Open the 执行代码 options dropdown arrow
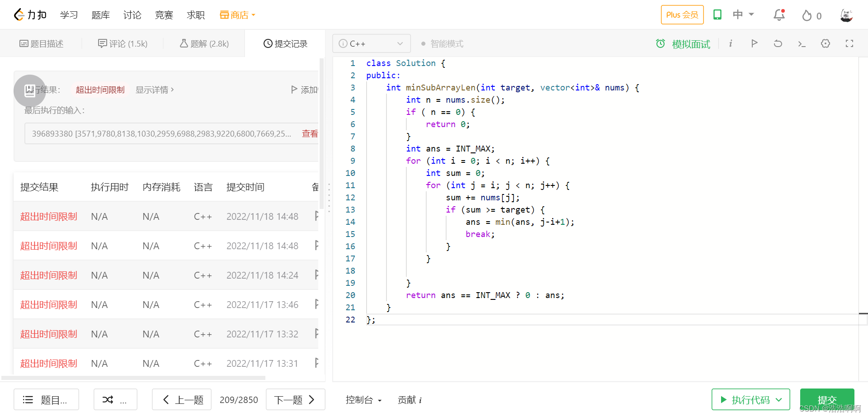Viewport: 868px width, 417px height. pos(779,400)
